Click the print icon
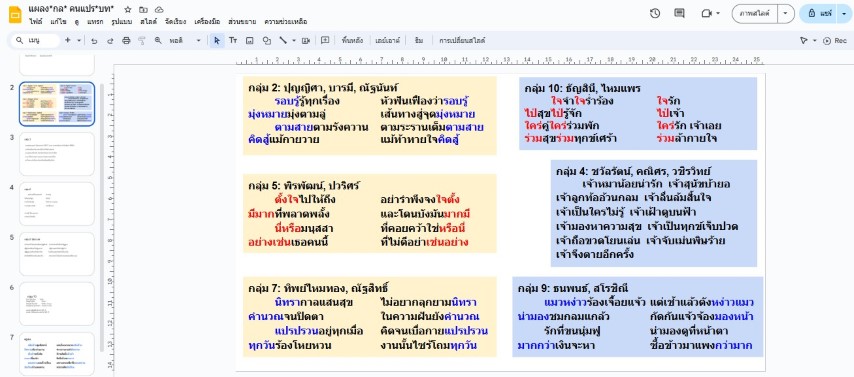Viewport: 854px width, 377px height. [126, 40]
